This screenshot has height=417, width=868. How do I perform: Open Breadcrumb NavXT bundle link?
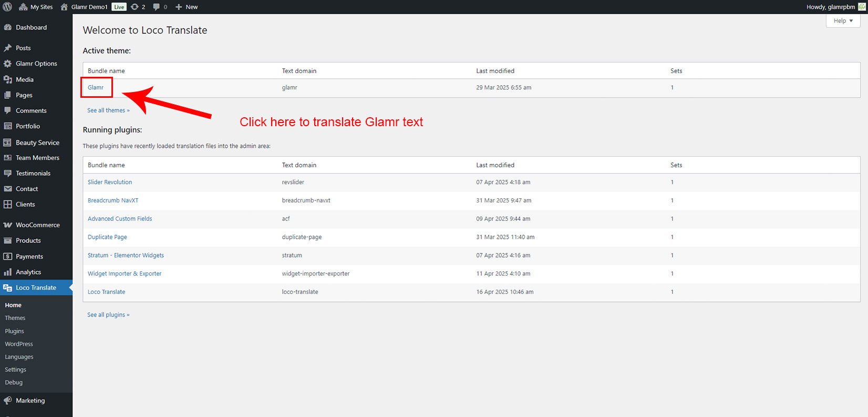pos(113,200)
